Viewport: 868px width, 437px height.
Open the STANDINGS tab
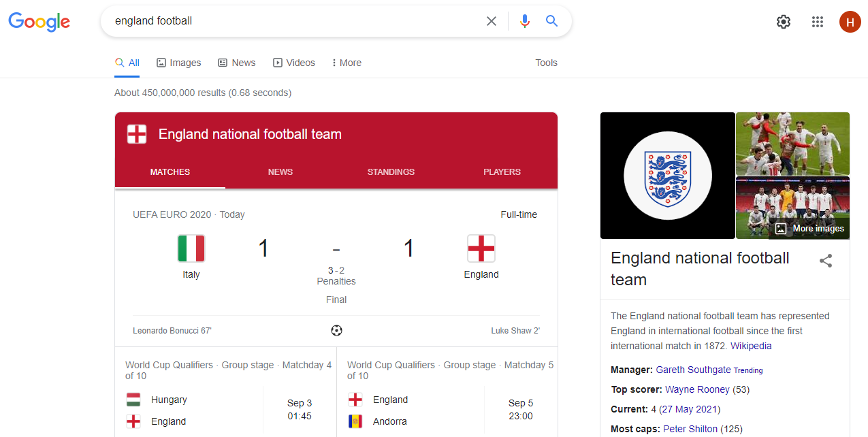point(391,172)
